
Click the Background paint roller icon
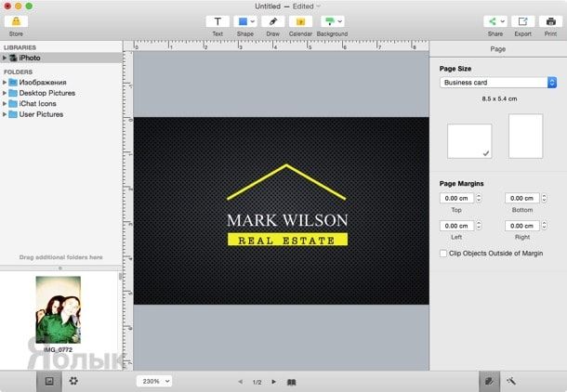329,21
